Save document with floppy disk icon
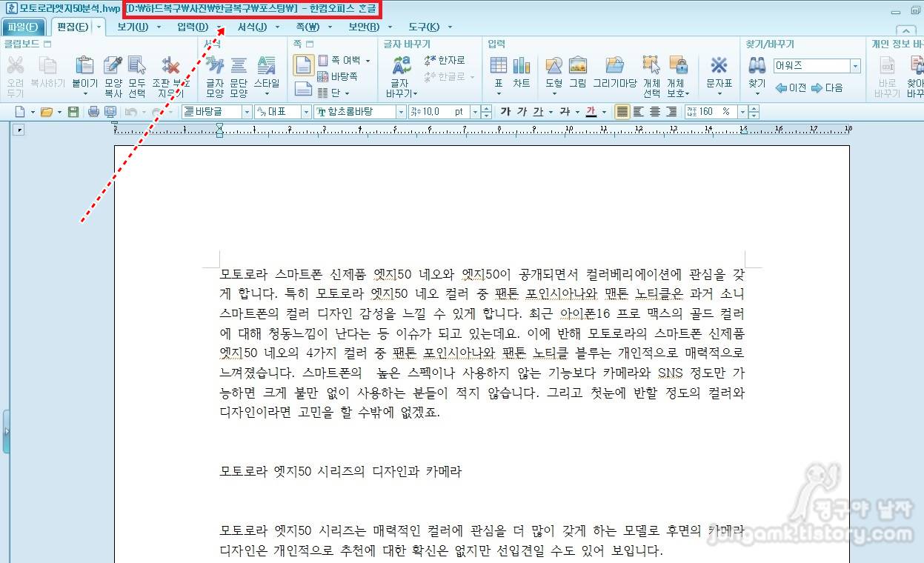The height and width of the screenshot is (563, 924). click(73, 112)
